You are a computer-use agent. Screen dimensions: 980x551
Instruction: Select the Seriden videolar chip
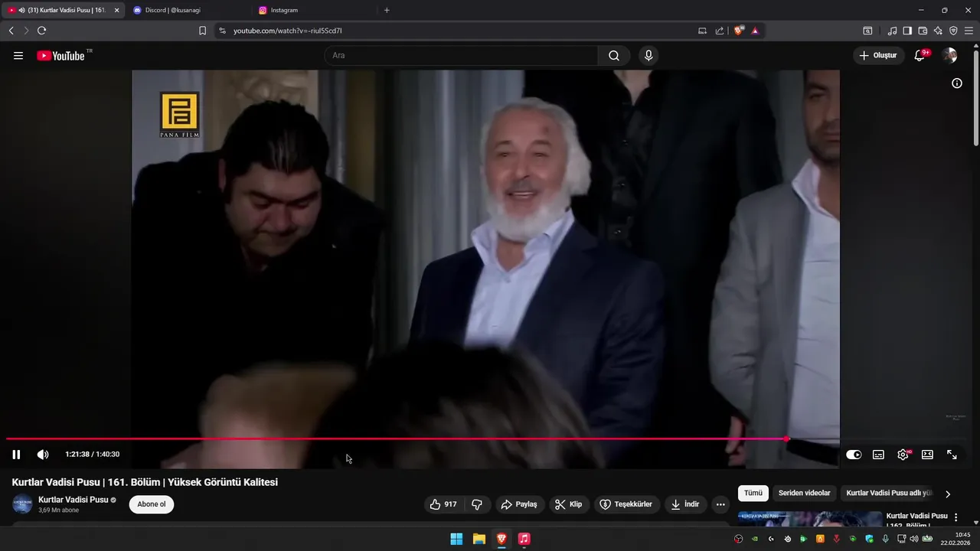coord(804,493)
